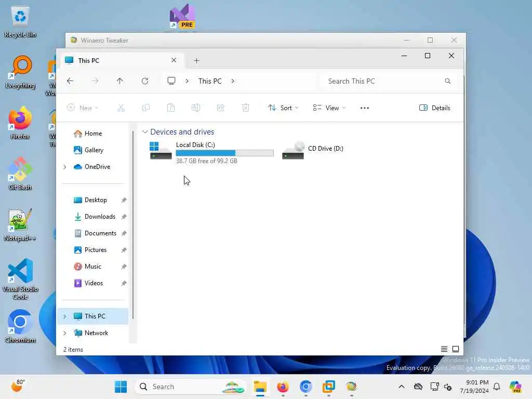Click the Paste clipboard icon

tap(171, 108)
